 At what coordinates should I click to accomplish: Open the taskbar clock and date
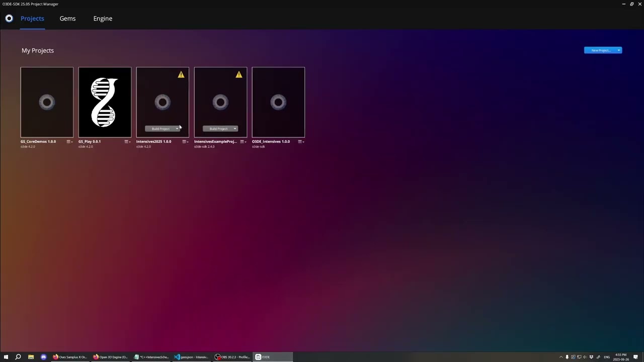(621, 357)
